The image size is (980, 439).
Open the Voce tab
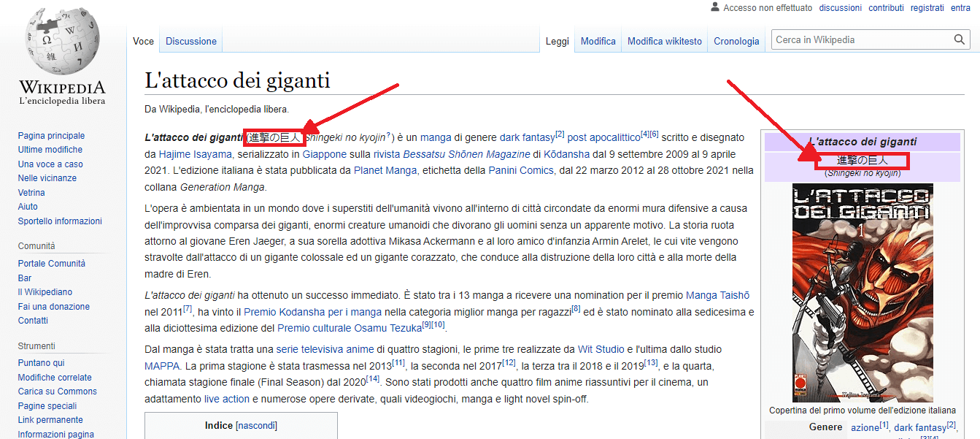click(x=144, y=41)
